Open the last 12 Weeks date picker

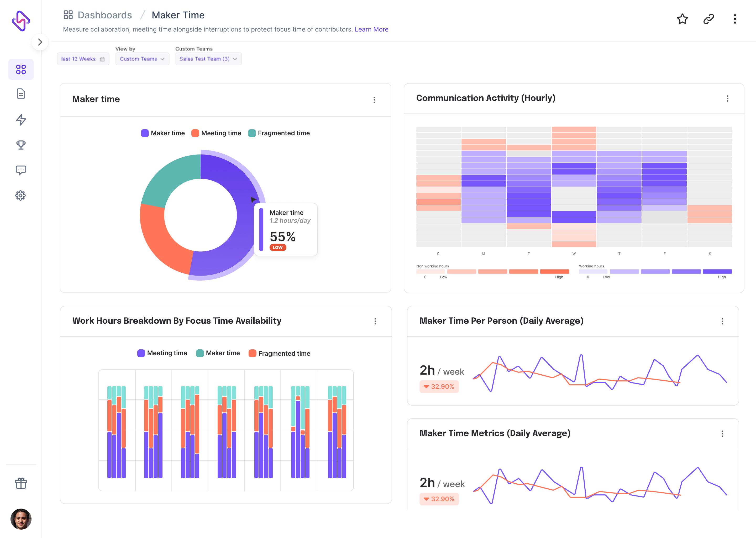click(83, 59)
